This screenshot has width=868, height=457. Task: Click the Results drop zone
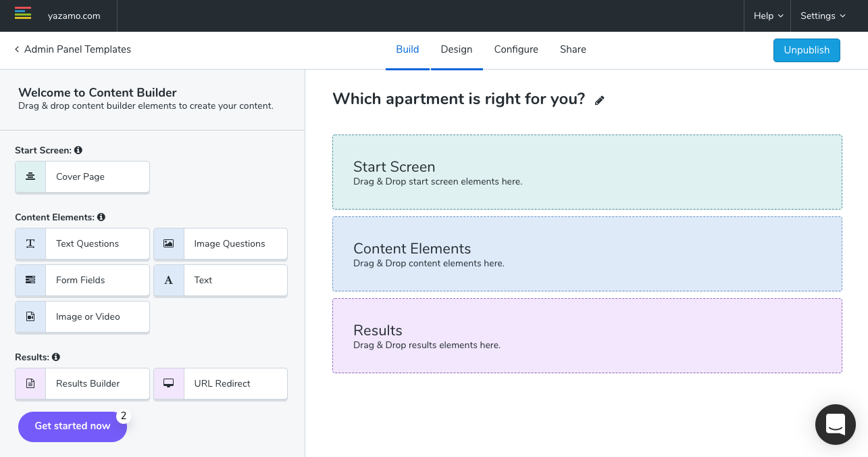coord(587,336)
